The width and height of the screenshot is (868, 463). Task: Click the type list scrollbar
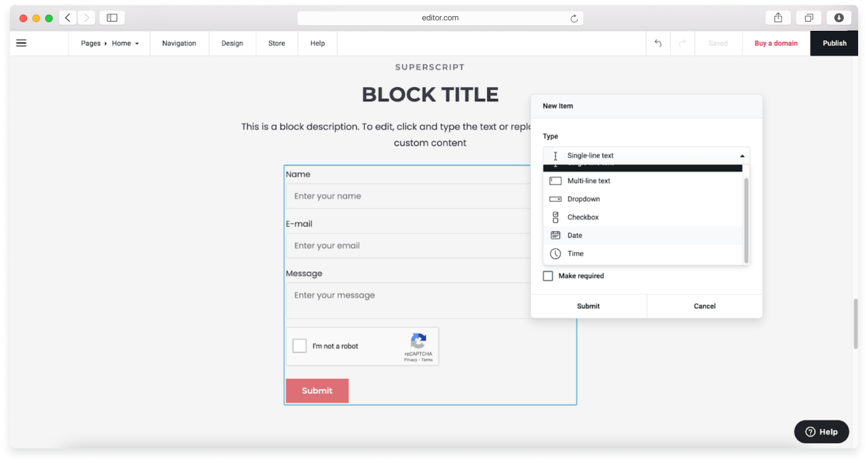[x=746, y=220]
